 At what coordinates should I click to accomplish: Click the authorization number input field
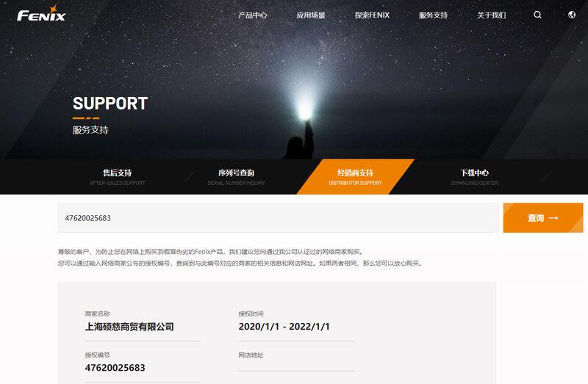coord(279,217)
